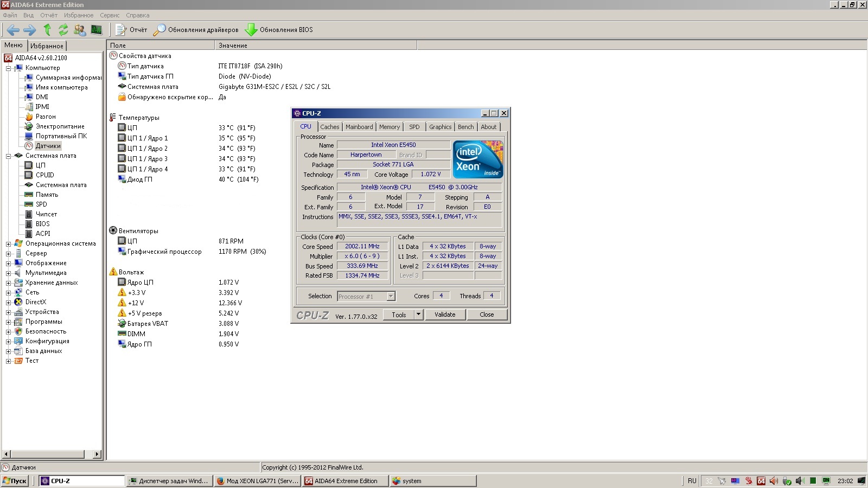Viewport: 868px width, 488px height.
Task: Expand the Хранение данных branch
Action: point(8,283)
